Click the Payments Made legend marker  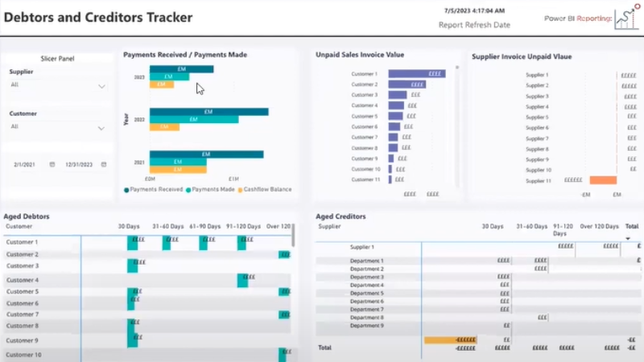click(x=188, y=190)
